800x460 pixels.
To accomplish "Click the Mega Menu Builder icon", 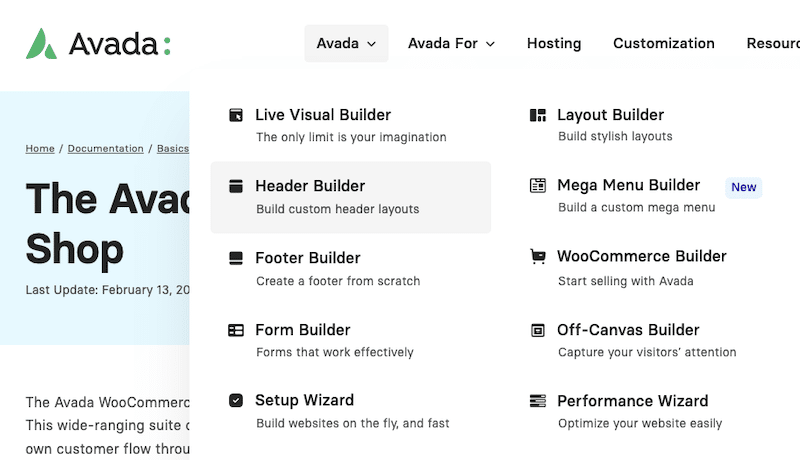I will [x=538, y=186].
